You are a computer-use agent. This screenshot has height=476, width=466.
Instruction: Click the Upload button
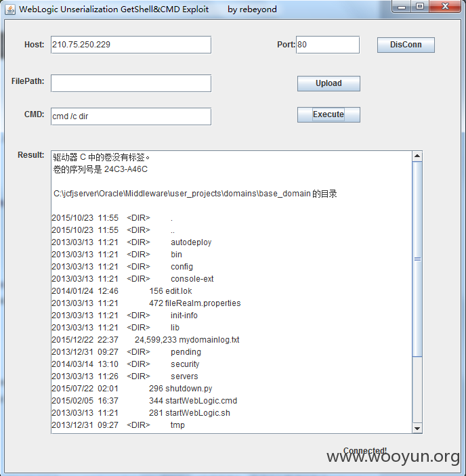point(329,83)
